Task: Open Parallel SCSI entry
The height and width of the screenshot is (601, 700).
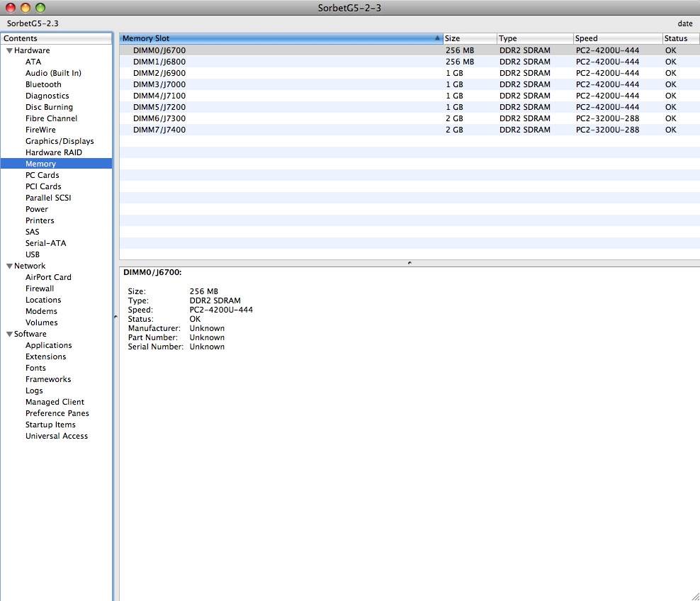Action: 48,198
